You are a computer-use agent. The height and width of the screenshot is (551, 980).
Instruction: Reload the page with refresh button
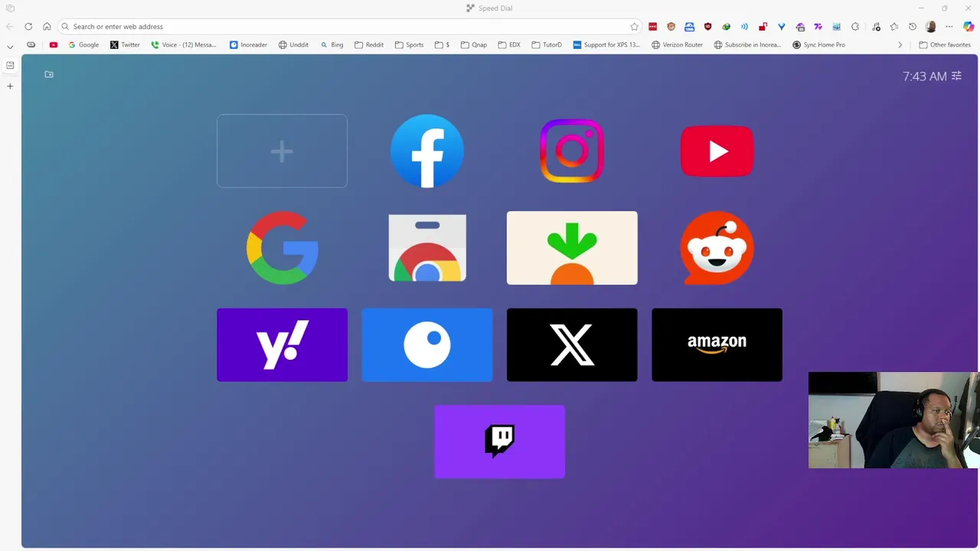(x=28, y=27)
